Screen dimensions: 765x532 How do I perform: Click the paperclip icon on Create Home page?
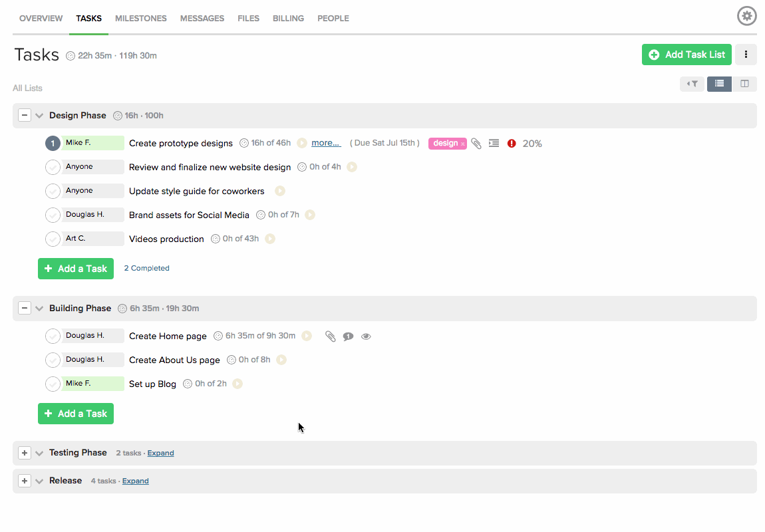tap(331, 336)
